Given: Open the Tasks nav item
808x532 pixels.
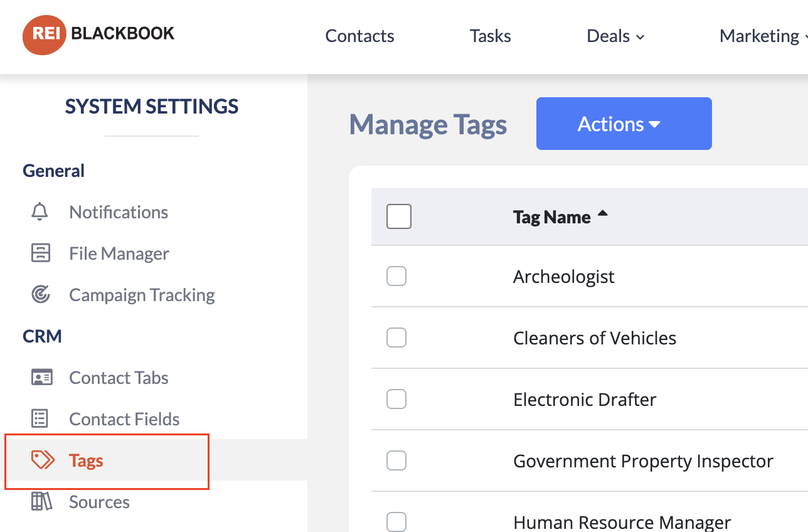Looking at the screenshot, I should 491,36.
